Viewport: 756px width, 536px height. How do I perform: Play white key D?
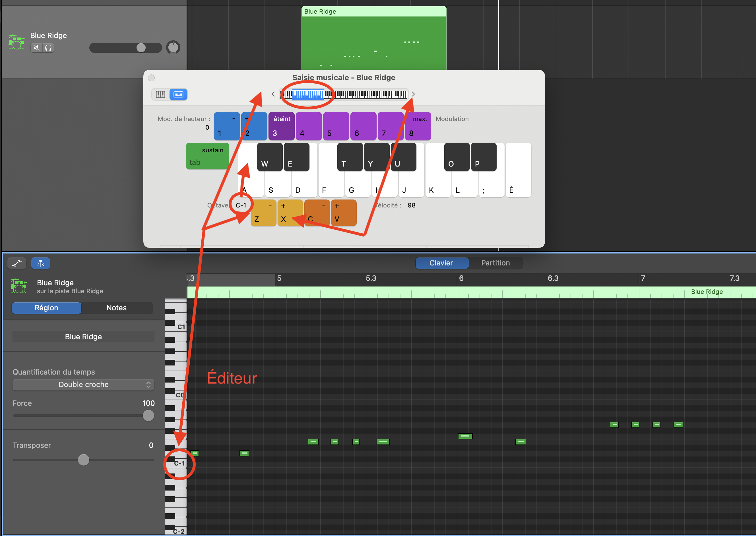pos(305,185)
